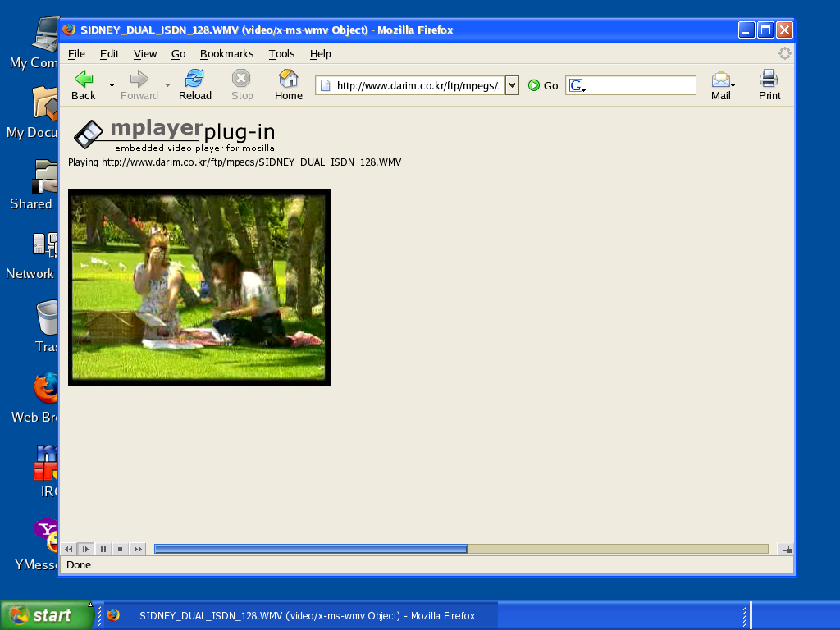Click the throbber activity indicator

point(785,53)
